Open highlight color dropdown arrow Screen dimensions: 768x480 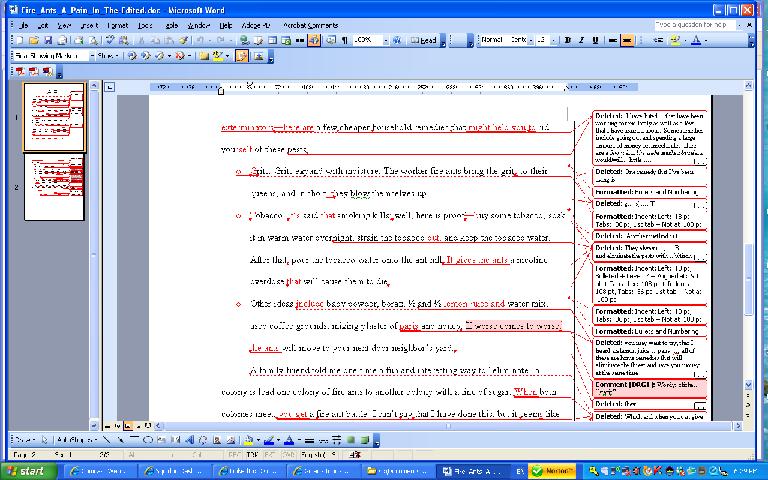pos(685,40)
